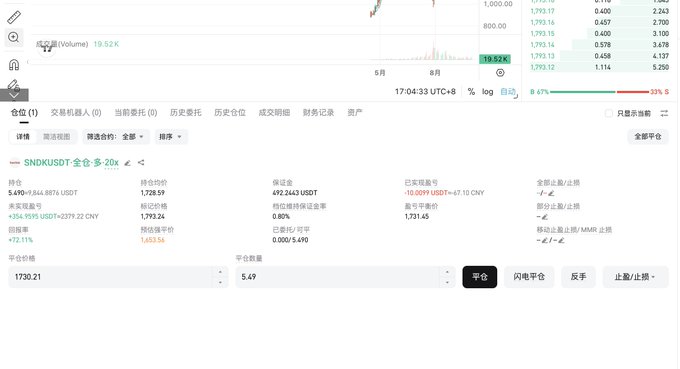Open the 交易机器人 (0) tab

pyautogui.click(x=76, y=113)
